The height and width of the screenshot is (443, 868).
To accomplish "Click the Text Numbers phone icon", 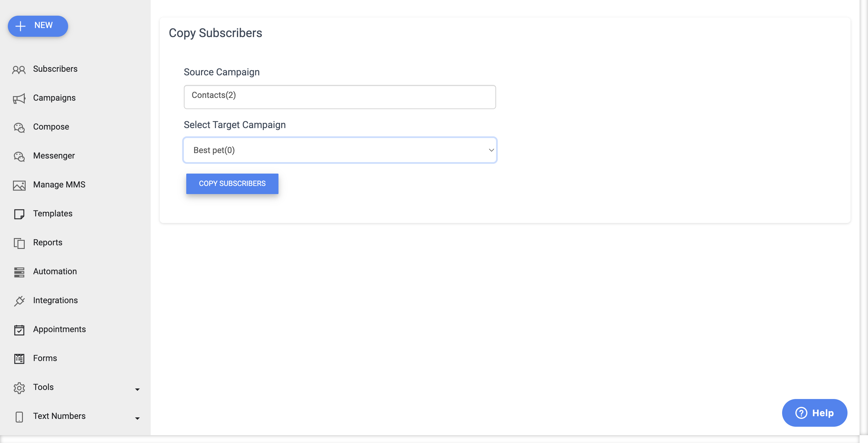I will coord(19,417).
